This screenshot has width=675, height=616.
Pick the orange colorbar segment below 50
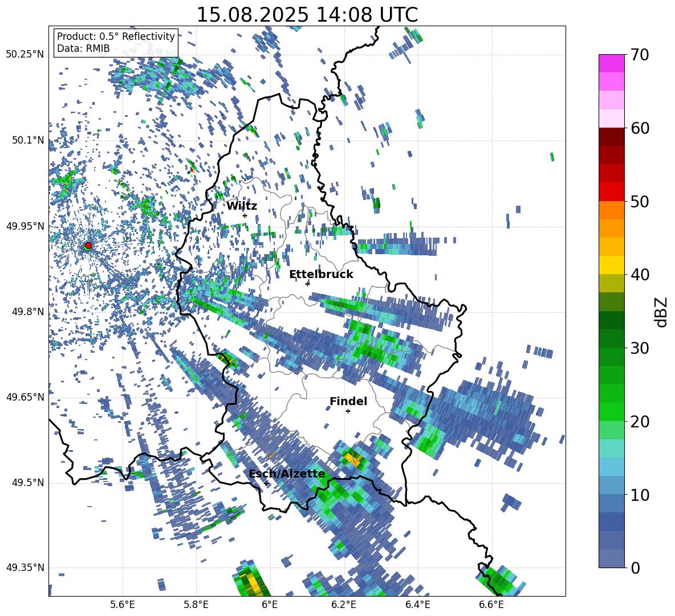coord(612,210)
